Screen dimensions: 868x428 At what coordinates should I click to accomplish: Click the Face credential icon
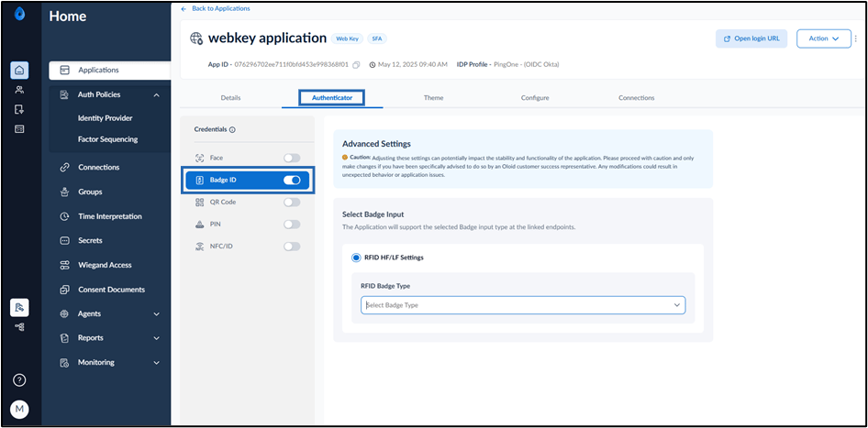tap(200, 159)
